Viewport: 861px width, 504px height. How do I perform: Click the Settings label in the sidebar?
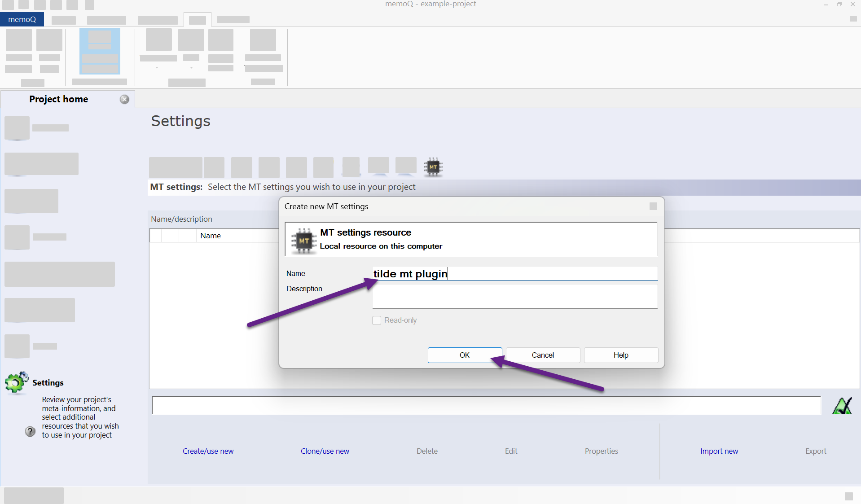48,383
